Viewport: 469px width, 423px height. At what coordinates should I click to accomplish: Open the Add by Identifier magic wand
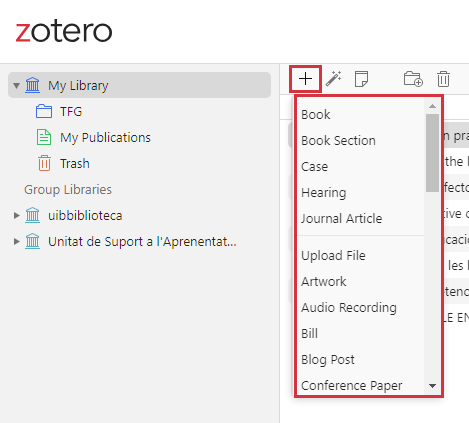(x=333, y=79)
